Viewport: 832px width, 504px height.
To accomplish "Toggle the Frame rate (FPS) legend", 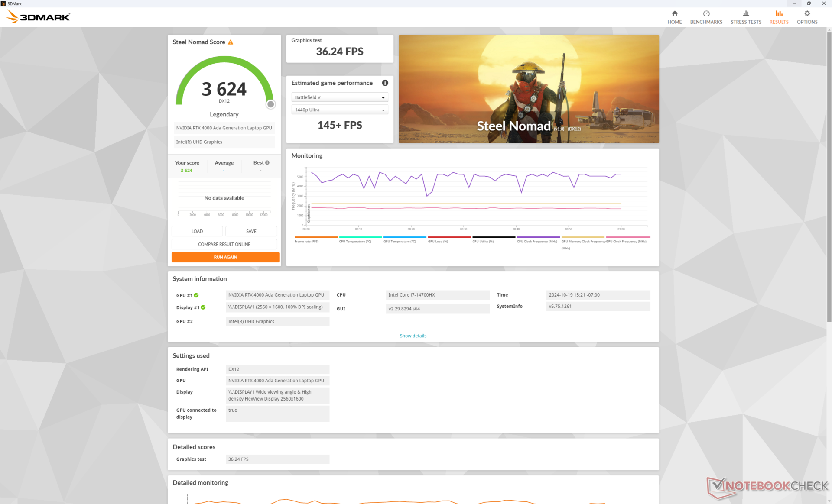I will click(x=307, y=241).
